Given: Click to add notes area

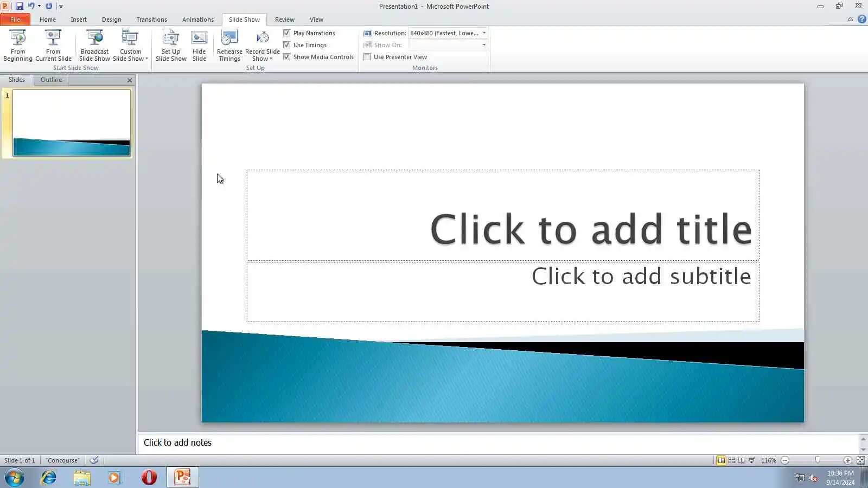Looking at the screenshot, I should (x=498, y=442).
